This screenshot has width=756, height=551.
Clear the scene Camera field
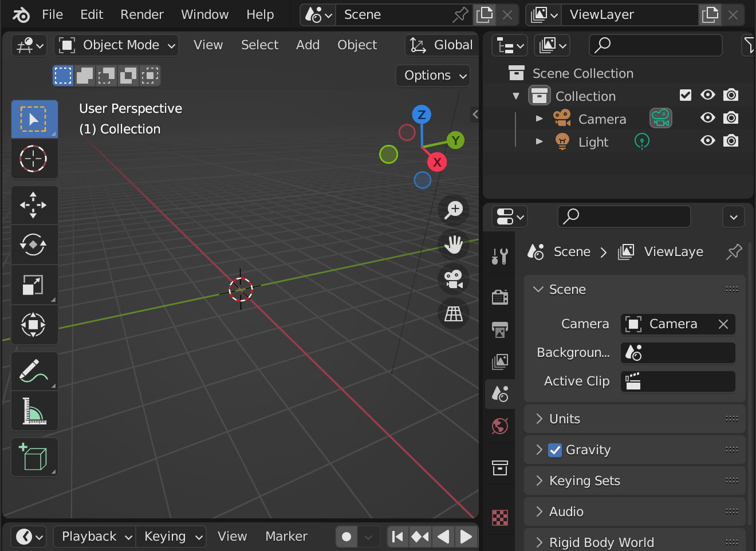723,324
